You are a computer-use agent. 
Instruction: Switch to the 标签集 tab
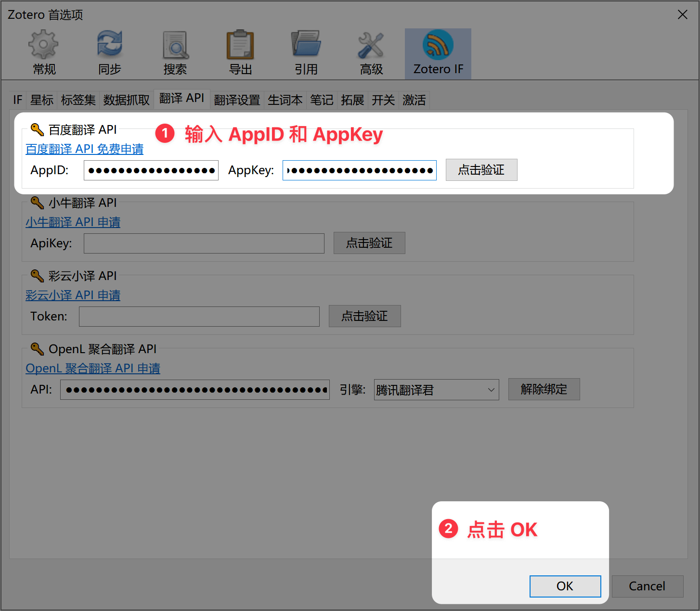78,100
